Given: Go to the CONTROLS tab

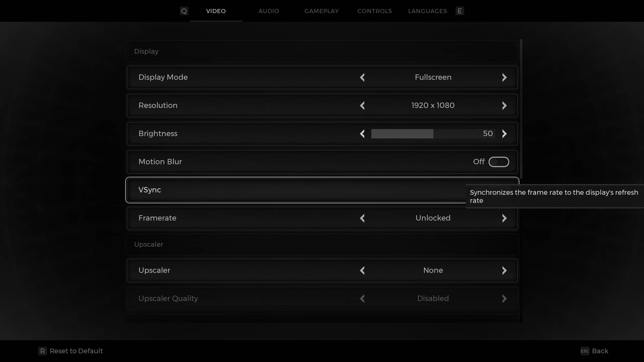Looking at the screenshot, I should (x=375, y=11).
